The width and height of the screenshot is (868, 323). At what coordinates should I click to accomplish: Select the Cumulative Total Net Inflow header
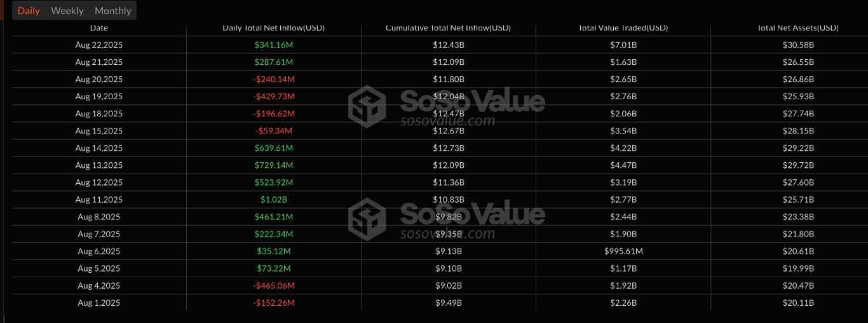(x=448, y=28)
